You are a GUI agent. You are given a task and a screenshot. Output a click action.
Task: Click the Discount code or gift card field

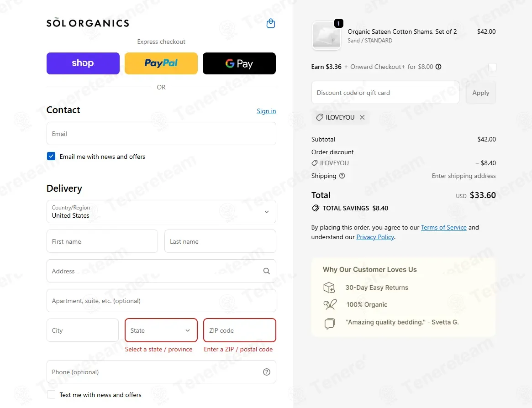[x=385, y=93]
